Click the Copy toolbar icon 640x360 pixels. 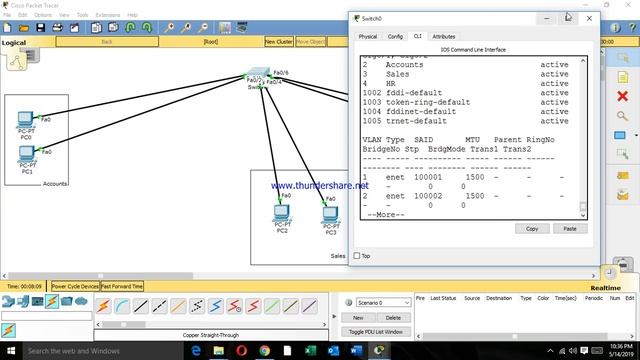96,28
